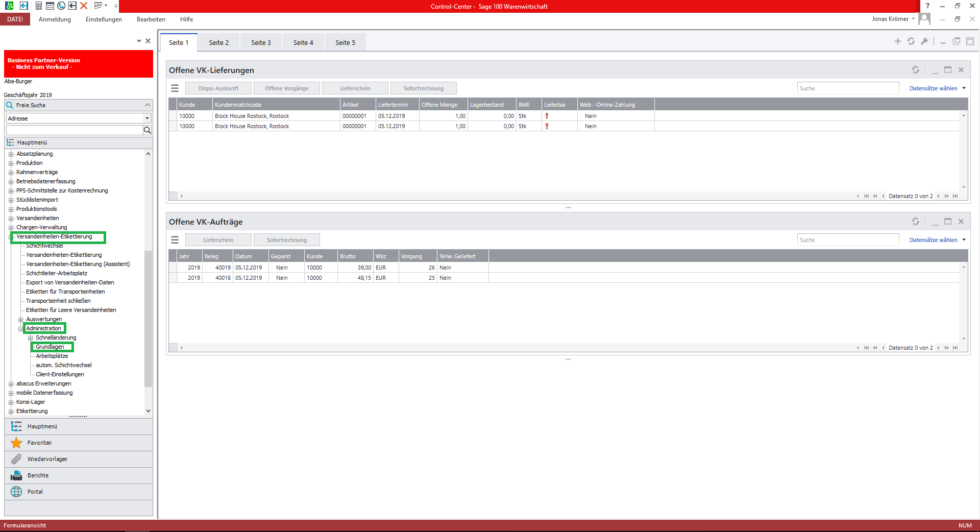Click the orange X icon in the quick toolbar

click(84, 6)
